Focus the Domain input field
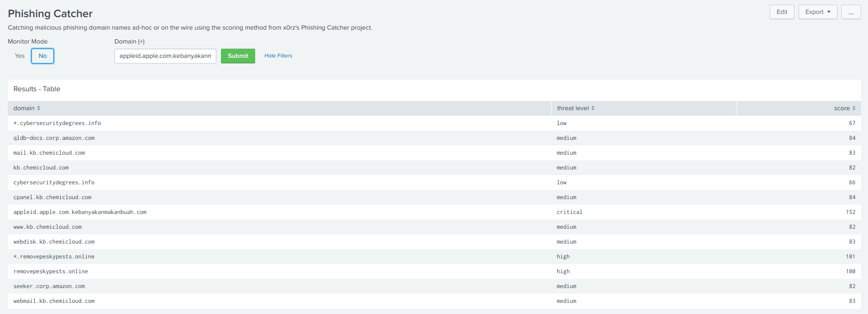Image resolution: width=868 pixels, height=314 pixels. coord(165,56)
